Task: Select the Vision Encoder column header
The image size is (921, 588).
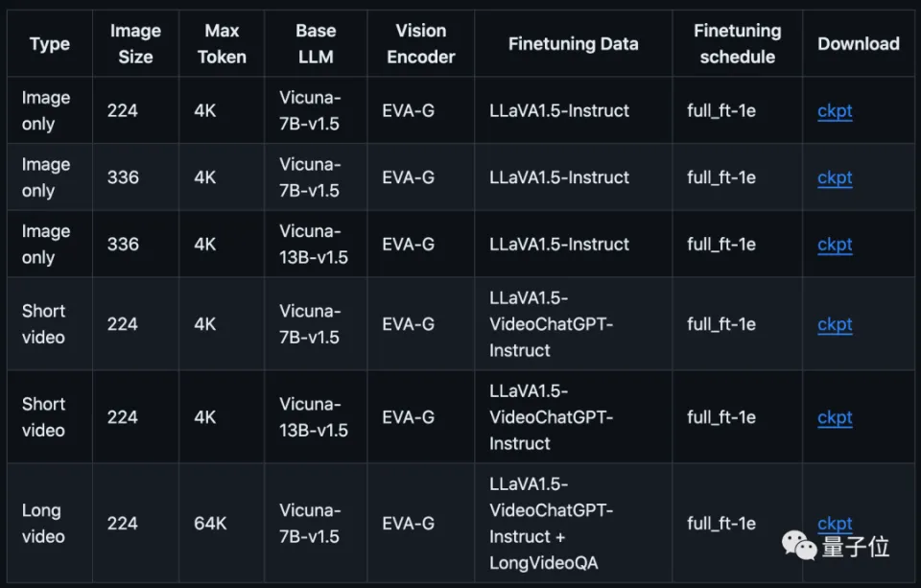Action: point(420,43)
